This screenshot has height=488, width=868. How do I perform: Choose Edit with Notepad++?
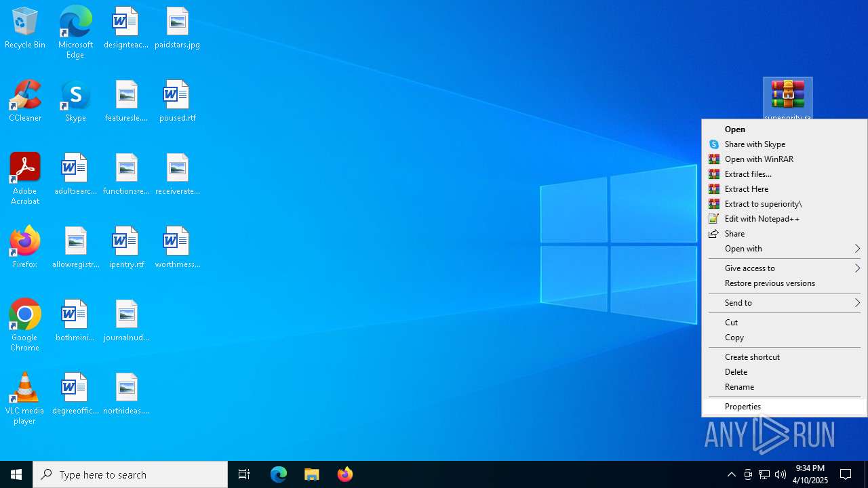pyautogui.click(x=785, y=219)
